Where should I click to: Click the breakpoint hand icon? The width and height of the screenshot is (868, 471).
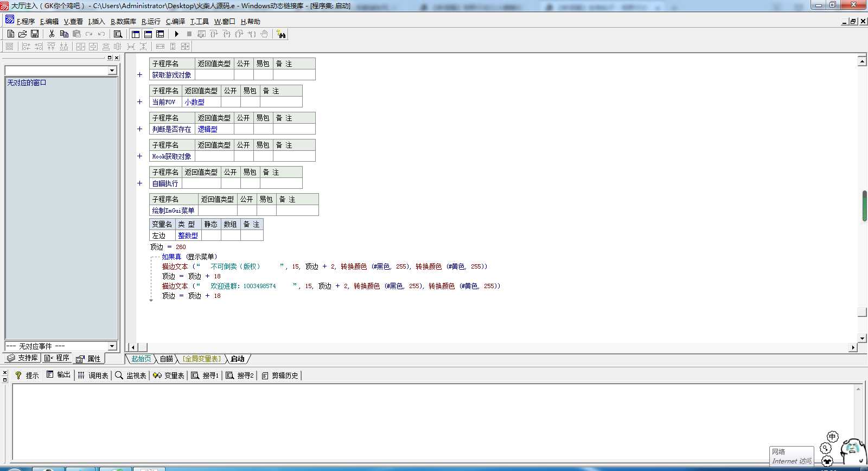pyautogui.click(x=264, y=34)
